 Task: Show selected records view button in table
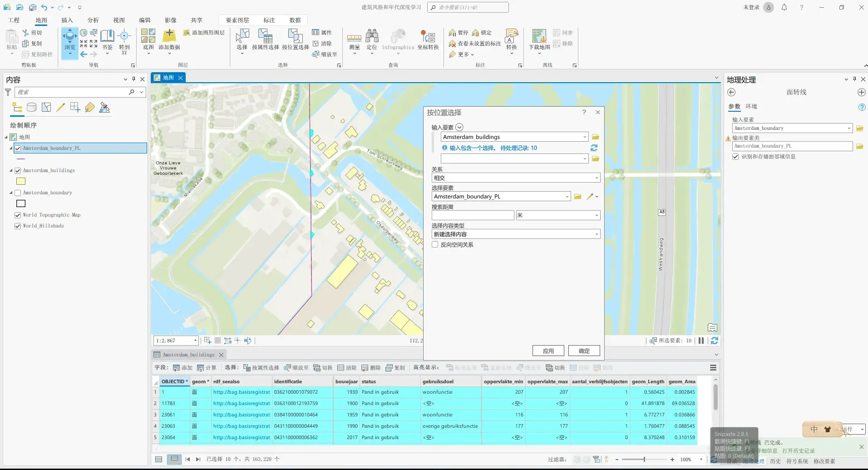point(174,459)
